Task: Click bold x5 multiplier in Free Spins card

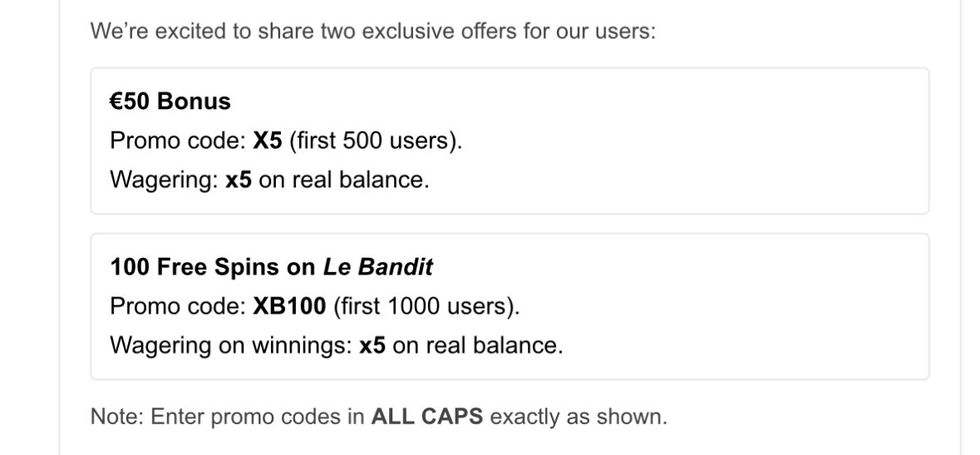Action: click(x=372, y=345)
